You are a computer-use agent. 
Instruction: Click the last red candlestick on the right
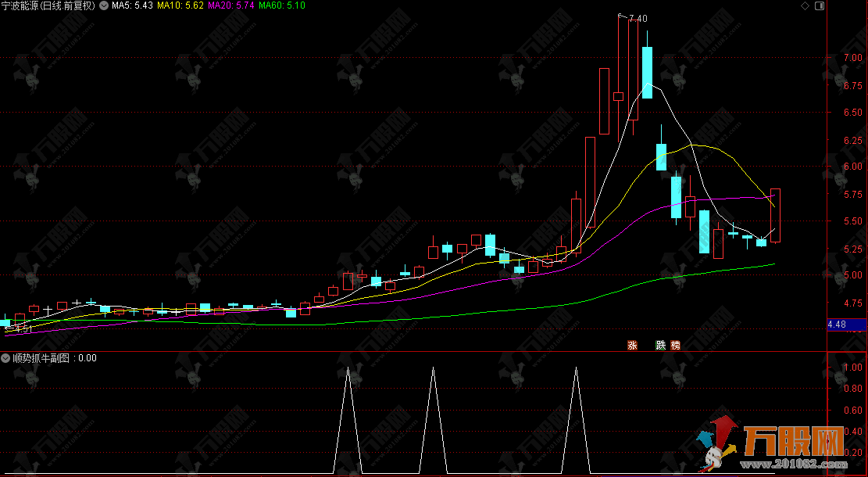(x=775, y=215)
